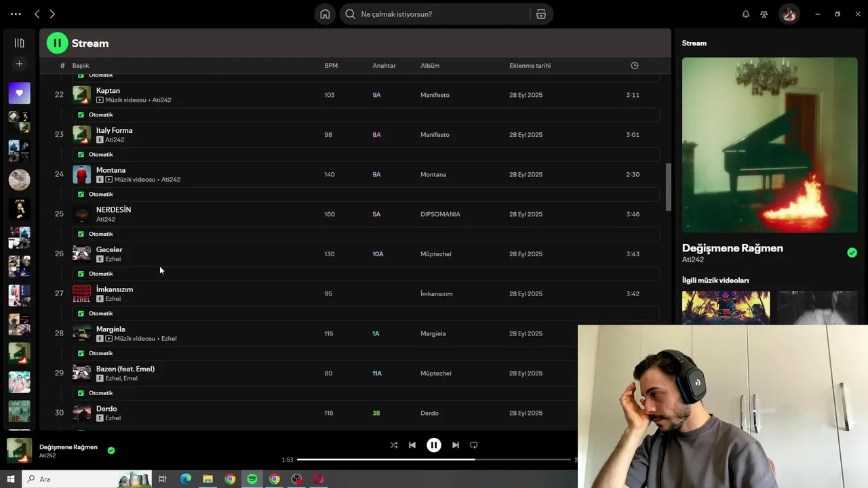Sort by Eklenme tarihi column header

(530, 66)
